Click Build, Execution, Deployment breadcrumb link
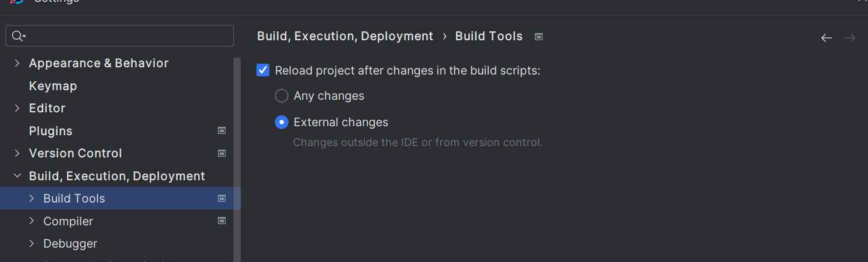The width and height of the screenshot is (868, 262). point(345,36)
